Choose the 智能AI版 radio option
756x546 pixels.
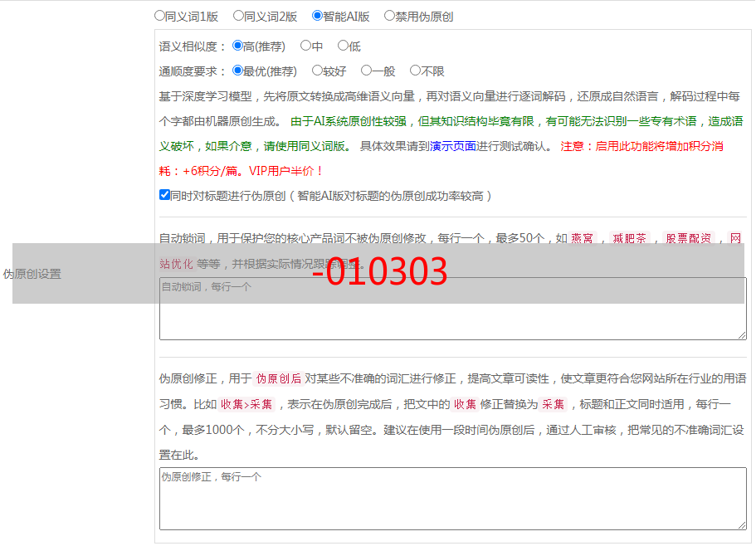pos(317,16)
